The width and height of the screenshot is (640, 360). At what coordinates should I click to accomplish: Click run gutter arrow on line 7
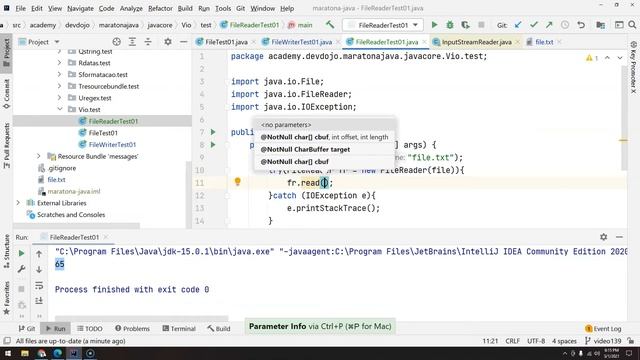click(213, 132)
